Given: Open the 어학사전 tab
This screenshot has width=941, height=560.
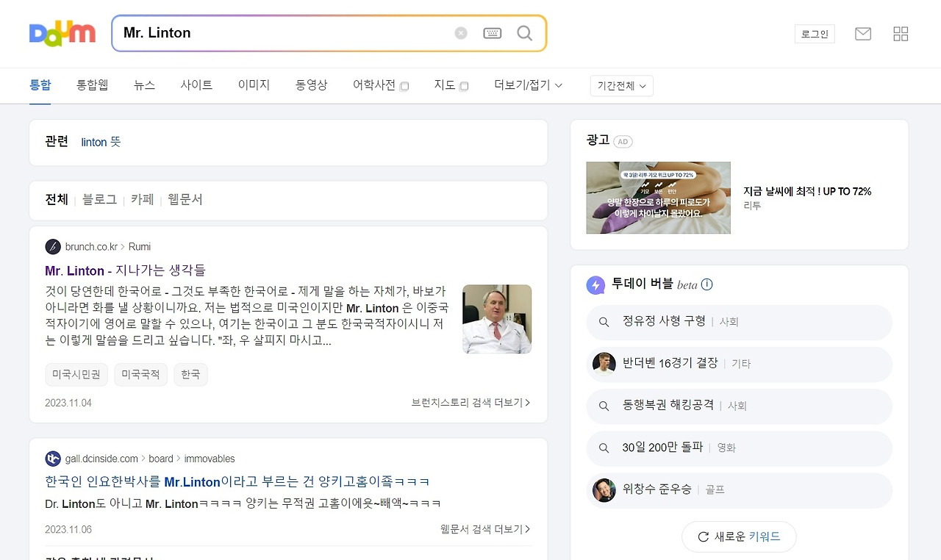Looking at the screenshot, I should coord(380,85).
